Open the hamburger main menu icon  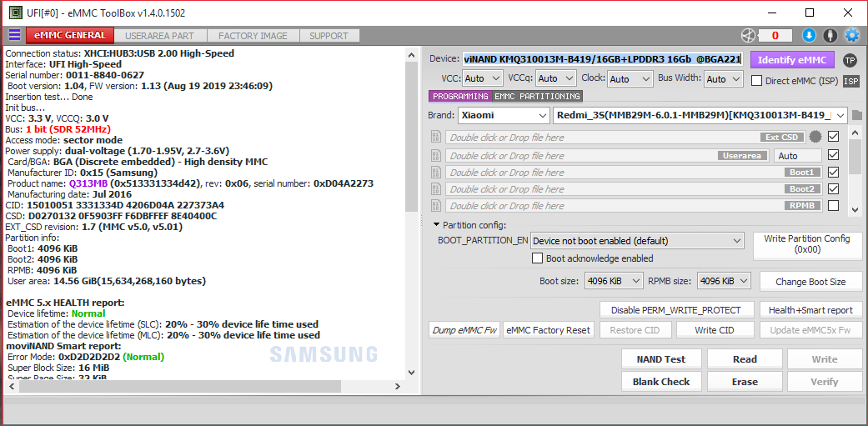14,35
